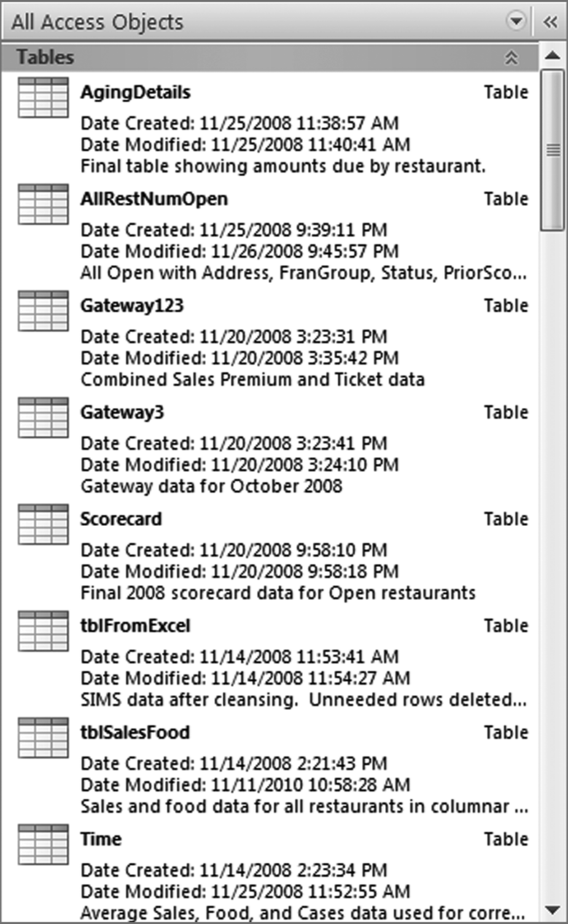
Task: Click the tblSalesFood table name
Action: point(135,733)
